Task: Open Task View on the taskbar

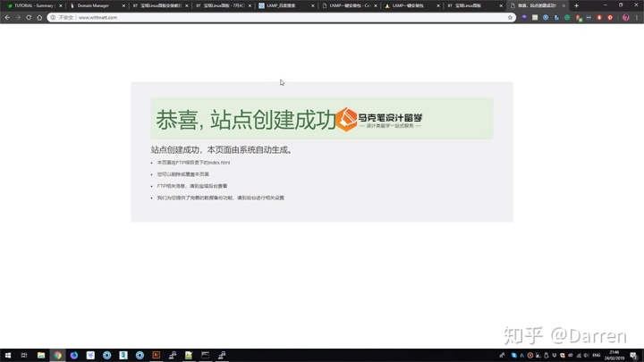Action: [x=24, y=355]
